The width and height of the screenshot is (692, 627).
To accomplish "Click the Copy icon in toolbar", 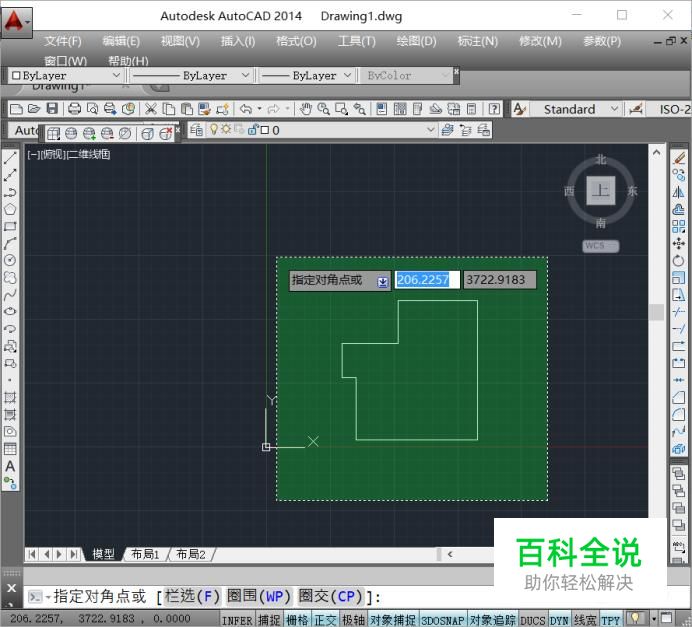I will tap(169, 109).
